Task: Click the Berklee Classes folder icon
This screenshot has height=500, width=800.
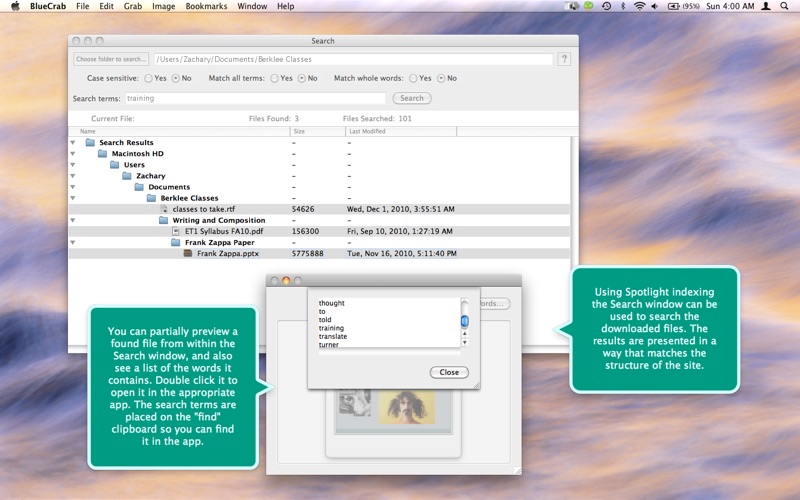Action: [x=152, y=198]
